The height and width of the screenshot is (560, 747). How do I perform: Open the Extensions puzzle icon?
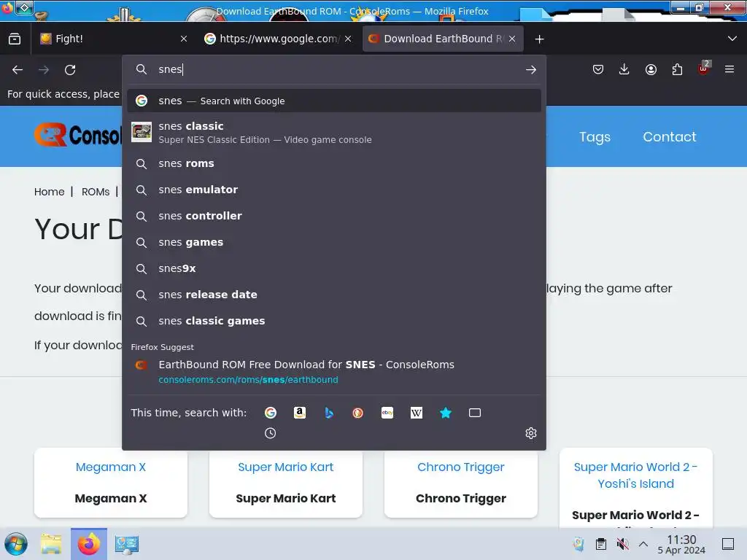coord(677,69)
